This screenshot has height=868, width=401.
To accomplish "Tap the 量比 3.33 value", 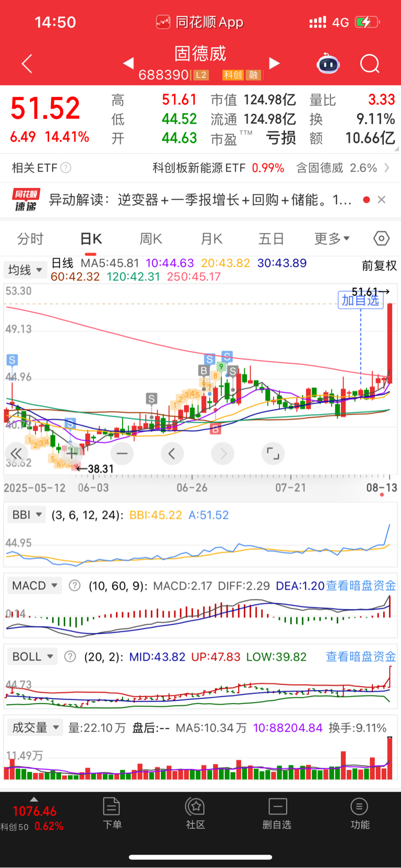I will [382, 100].
